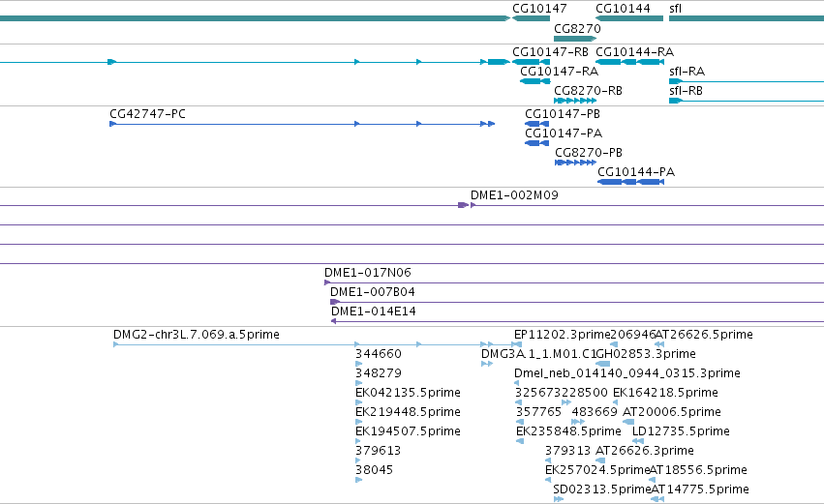Open clone DME1-002M09 label

point(514,194)
